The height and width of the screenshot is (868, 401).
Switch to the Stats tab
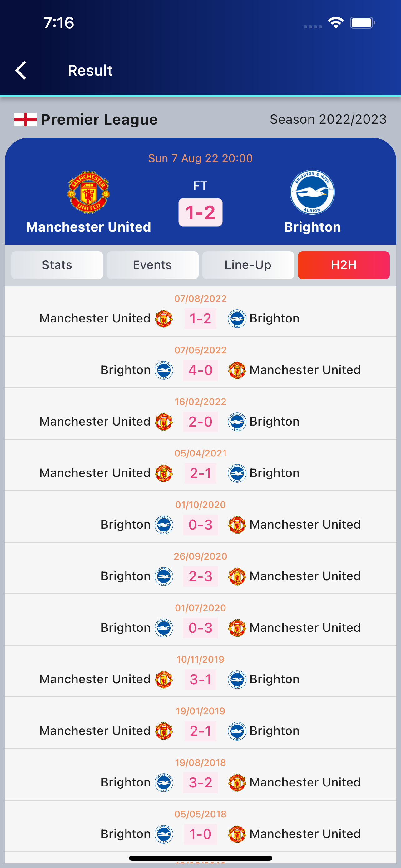coord(57,265)
